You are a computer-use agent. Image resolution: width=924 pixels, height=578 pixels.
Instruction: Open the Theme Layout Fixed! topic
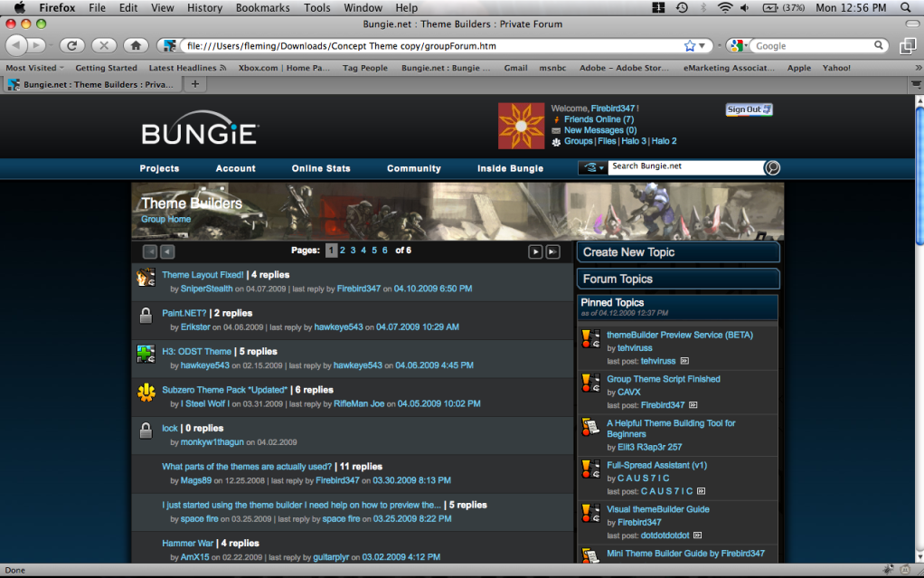(x=203, y=275)
